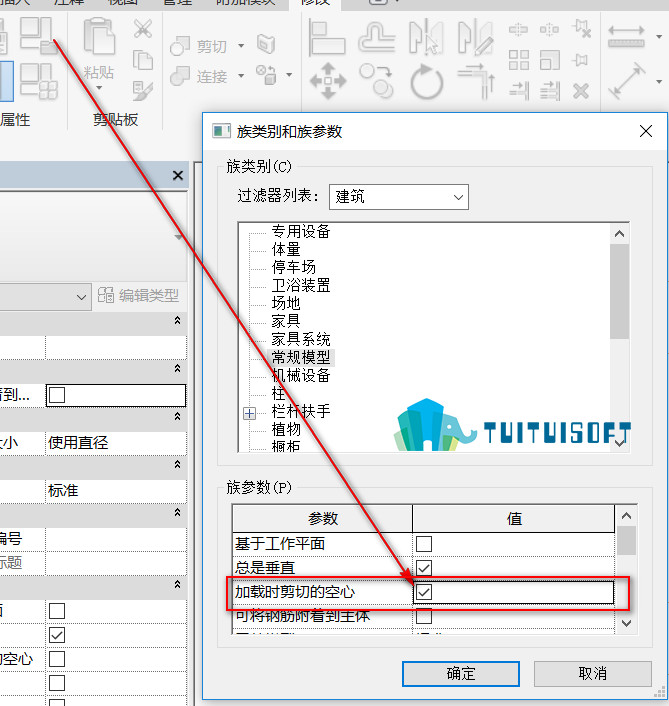Click family parameters scrollbar down arrow
Screen dimensions: 669x706
[626, 623]
